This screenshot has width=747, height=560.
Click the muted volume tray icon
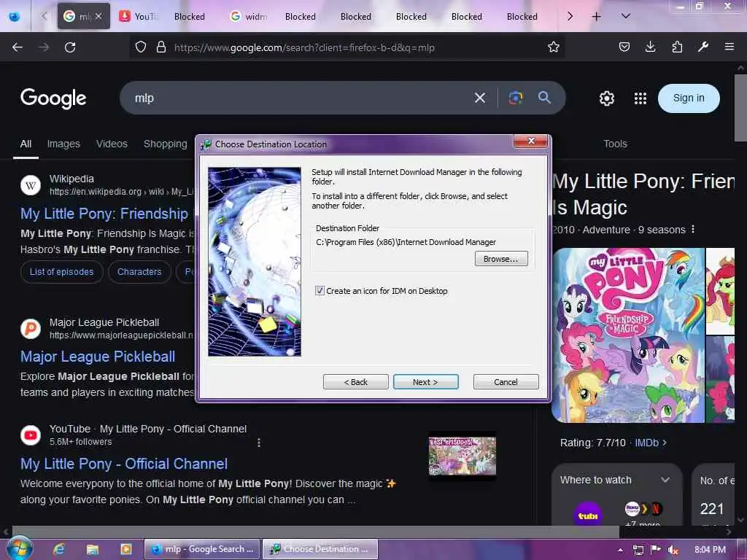tap(673, 550)
